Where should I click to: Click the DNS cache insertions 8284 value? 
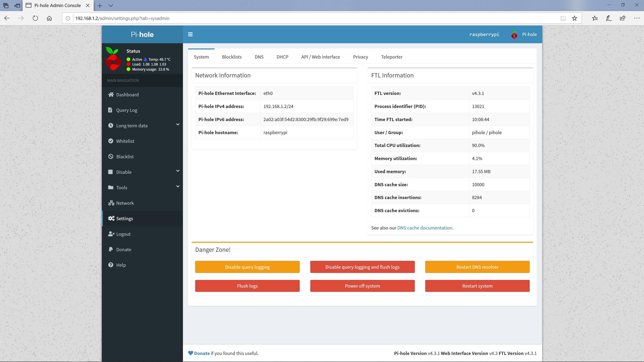coord(477,197)
